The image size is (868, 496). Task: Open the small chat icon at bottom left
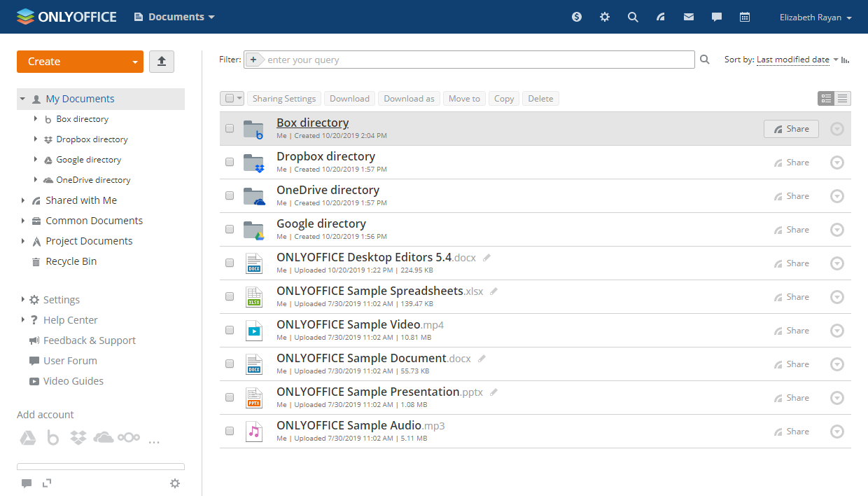point(27,483)
